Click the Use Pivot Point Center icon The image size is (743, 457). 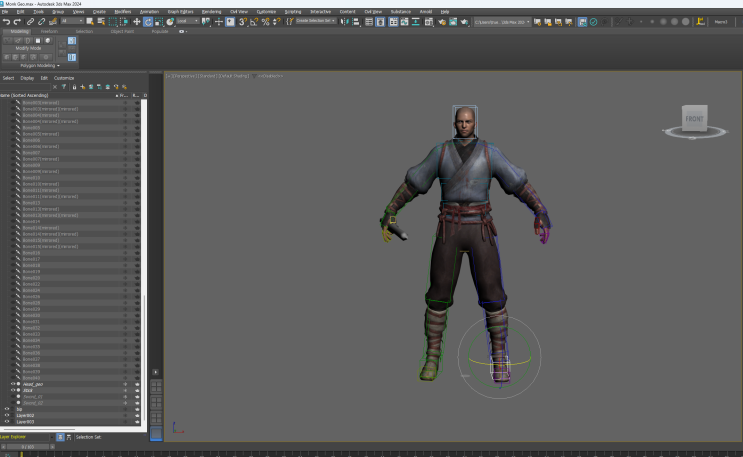206,22
